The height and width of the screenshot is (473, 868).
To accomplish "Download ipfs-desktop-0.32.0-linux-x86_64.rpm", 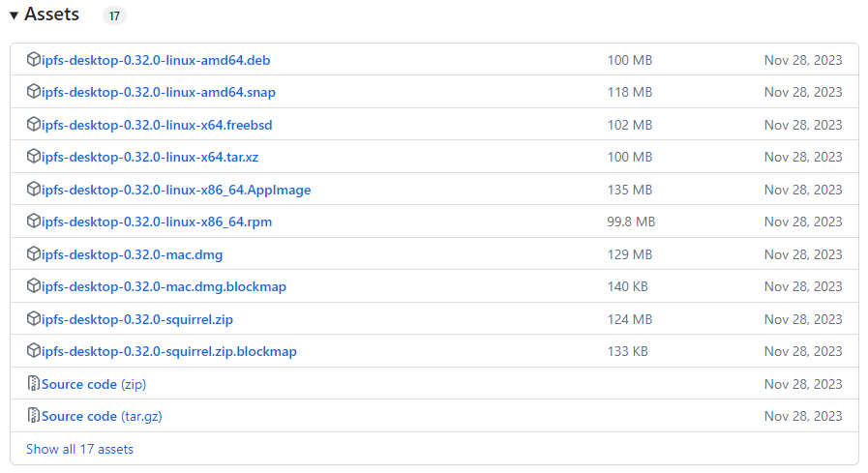I will [x=157, y=222].
